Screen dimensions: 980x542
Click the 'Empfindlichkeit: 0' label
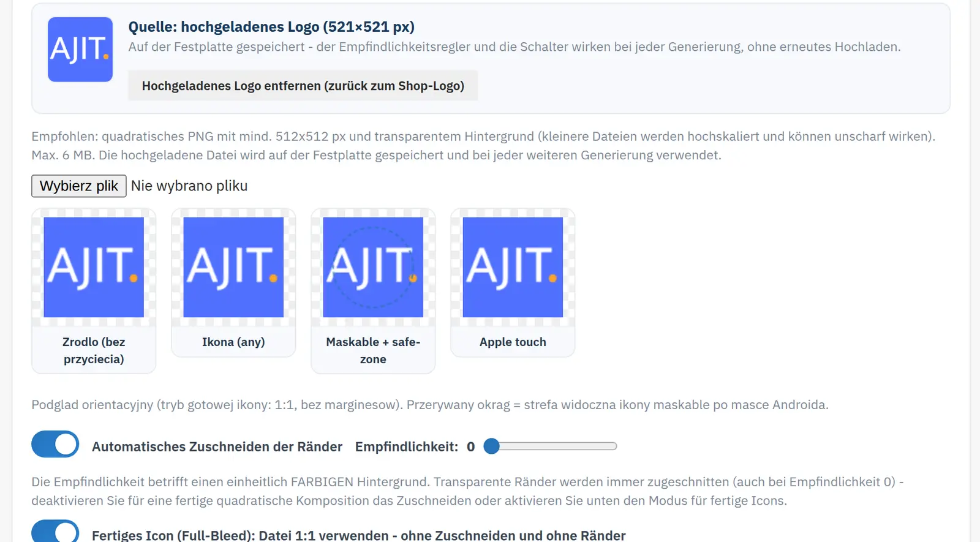[415, 447]
